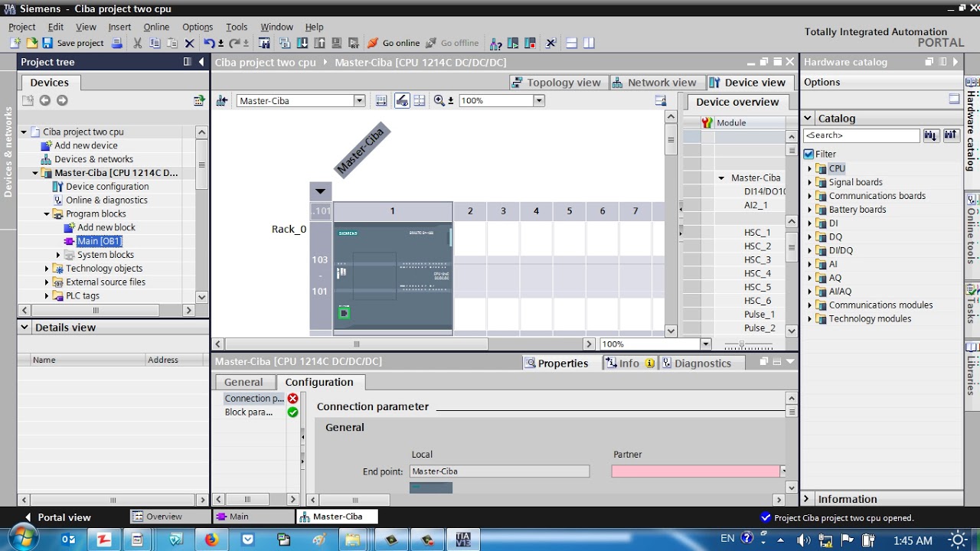Screen dimensions: 980x551
Task: Open the Info tab
Action: coord(630,364)
